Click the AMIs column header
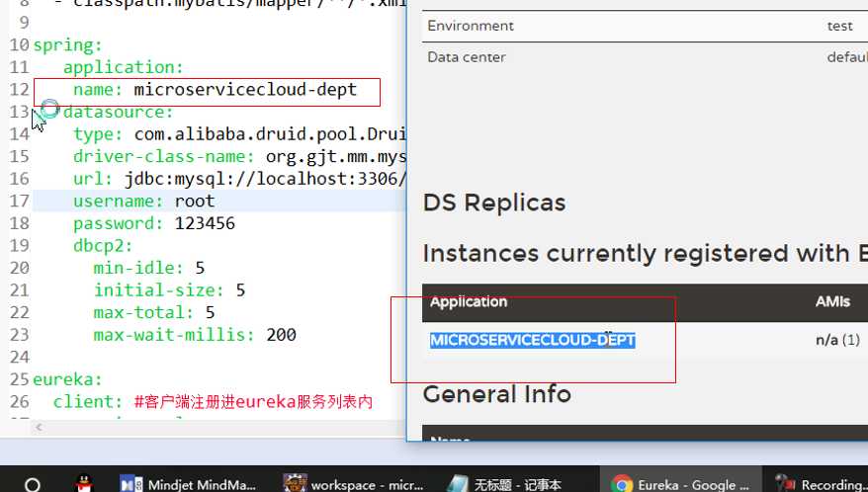The height and width of the screenshot is (492, 868). 832,301
